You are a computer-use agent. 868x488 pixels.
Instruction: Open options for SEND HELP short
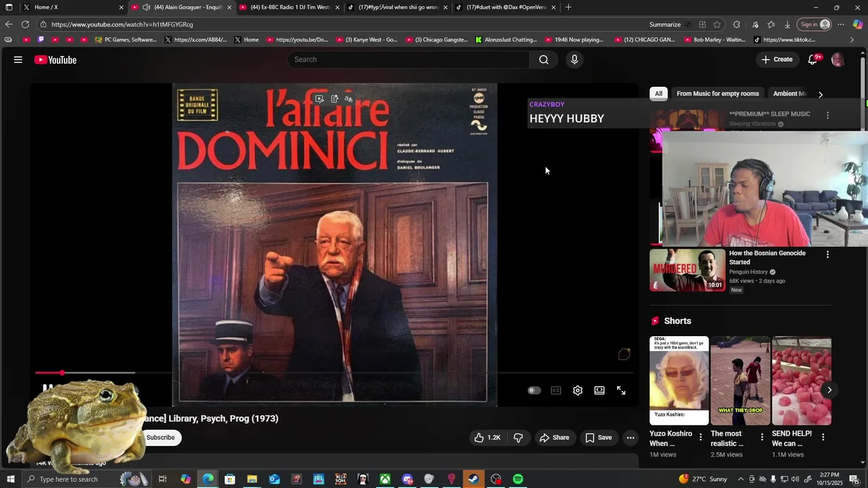pyautogui.click(x=823, y=437)
